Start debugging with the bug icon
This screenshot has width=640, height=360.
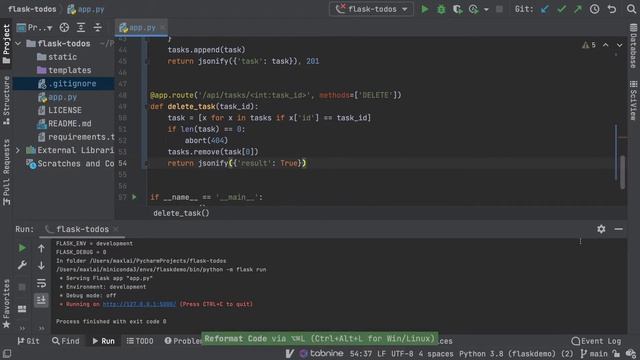441,9
